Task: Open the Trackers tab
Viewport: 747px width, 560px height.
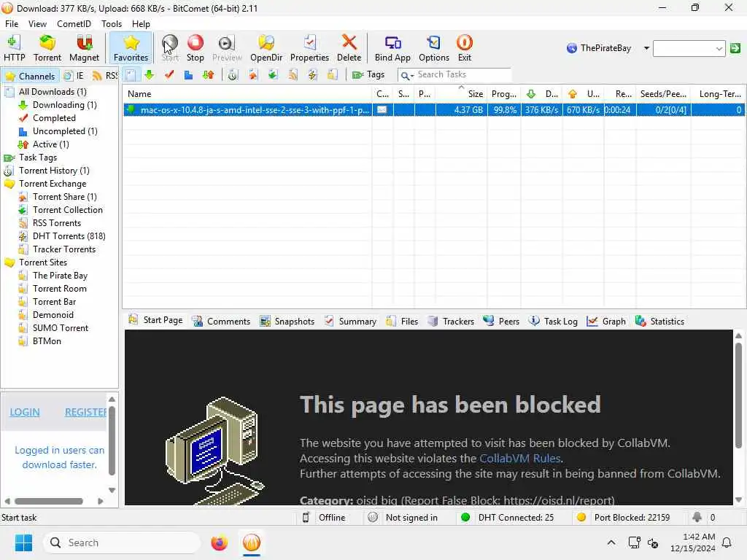Action: coord(451,322)
